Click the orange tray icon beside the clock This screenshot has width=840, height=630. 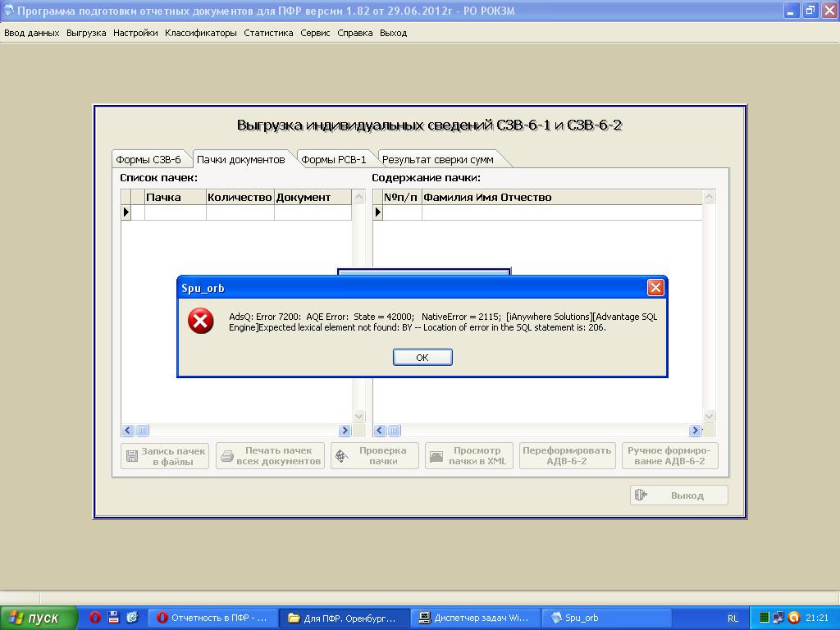coord(793,618)
